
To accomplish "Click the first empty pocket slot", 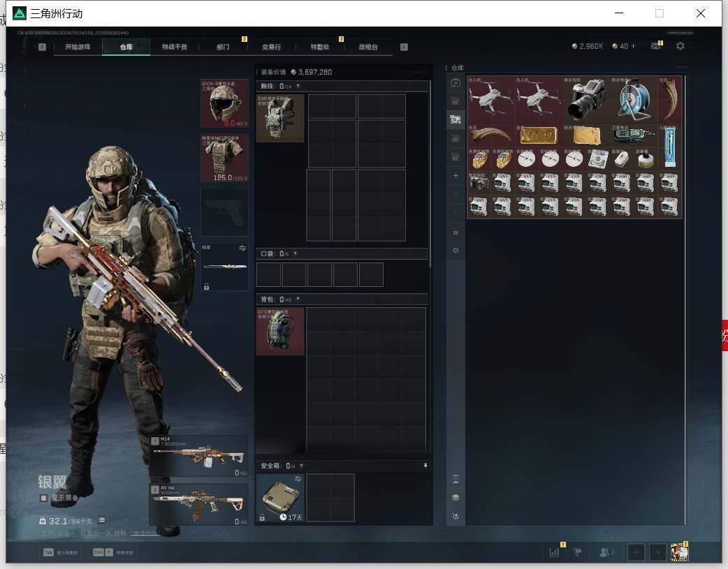I will tap(268, 274).
